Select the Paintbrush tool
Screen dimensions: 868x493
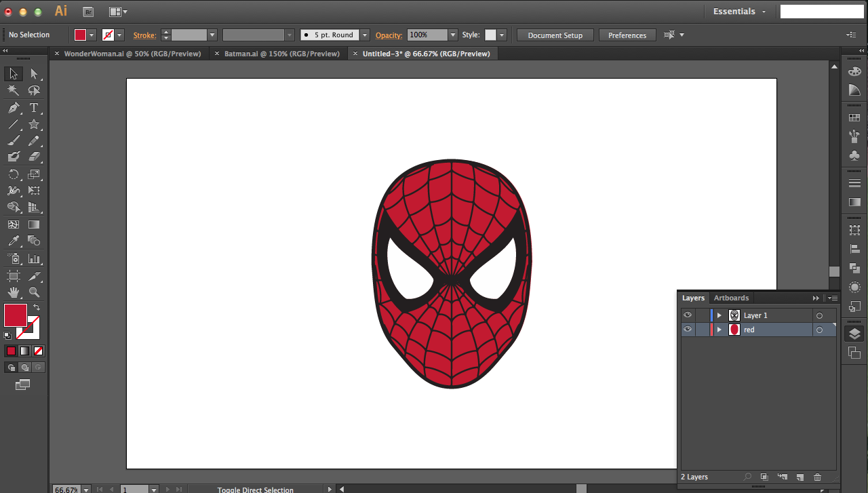(x=14, y=141)
